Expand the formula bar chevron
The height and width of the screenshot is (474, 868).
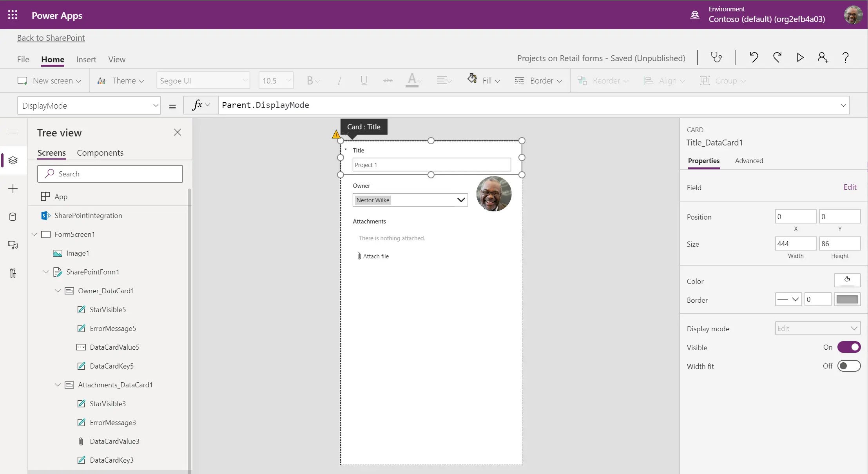[843, 105]
